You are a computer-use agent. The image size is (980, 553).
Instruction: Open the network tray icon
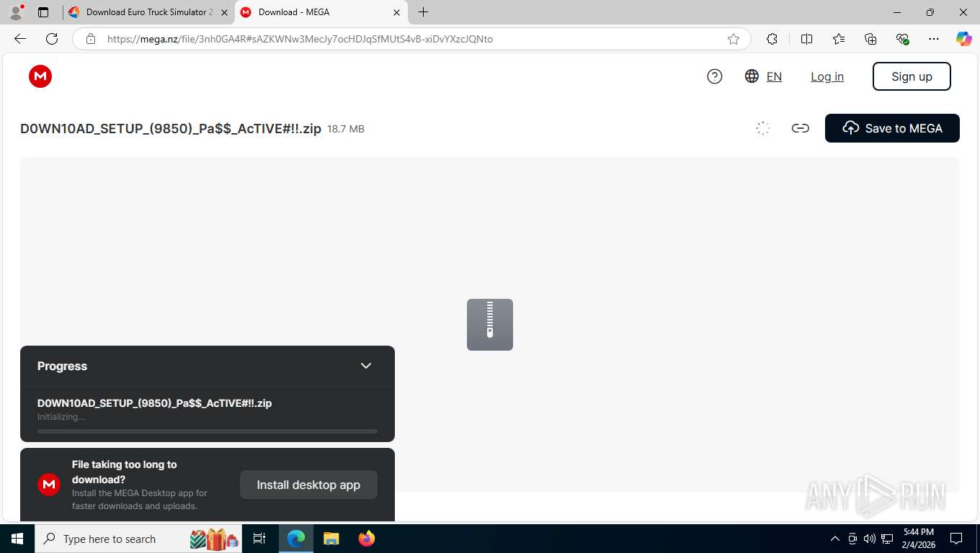(888, 539)
